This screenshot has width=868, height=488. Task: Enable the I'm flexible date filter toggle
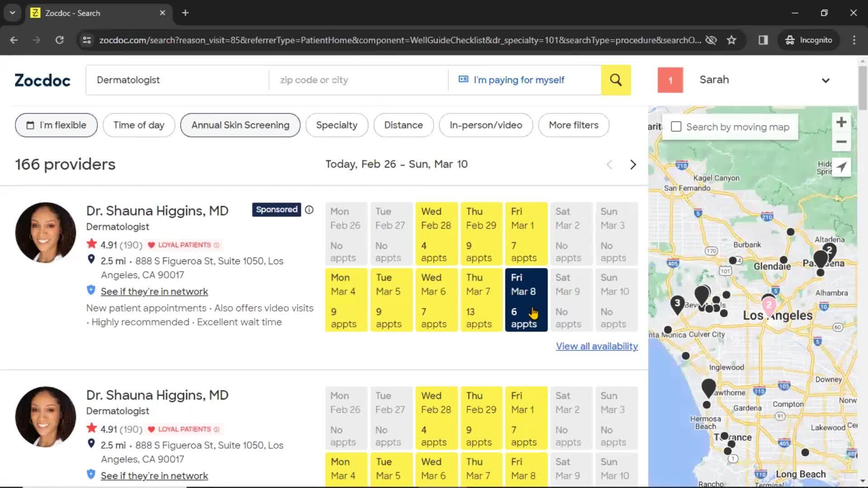[x=56, y=125]
